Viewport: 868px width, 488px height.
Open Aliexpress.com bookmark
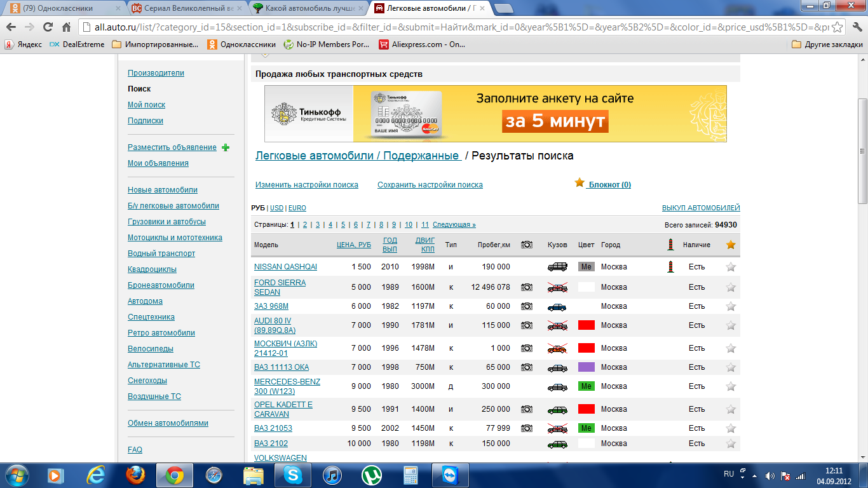coord(422,44)
